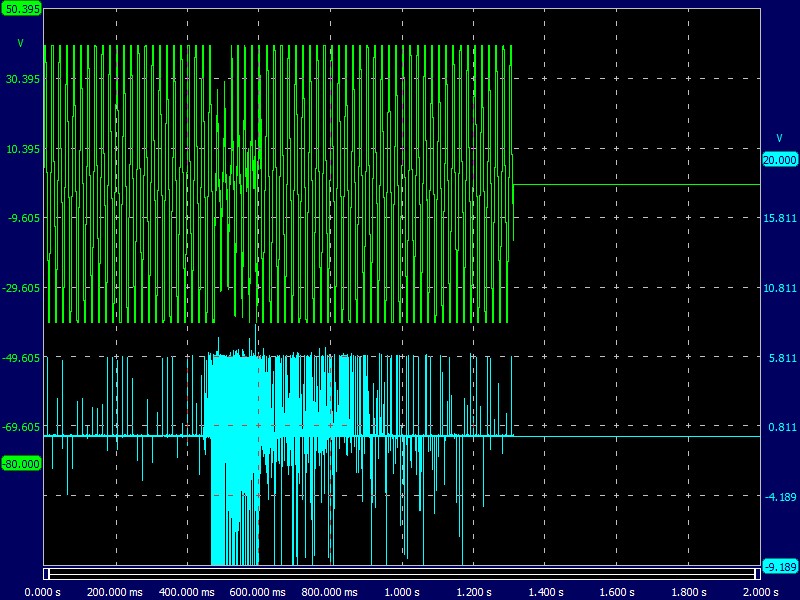Click the 15.811 blue axis label
The image size is (800, 600).
[x=780, y=218]
